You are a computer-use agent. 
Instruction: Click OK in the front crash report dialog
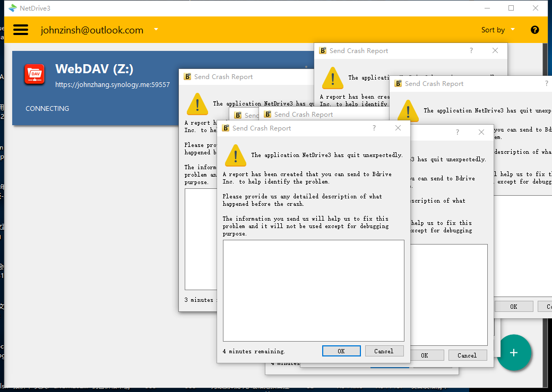341,351
